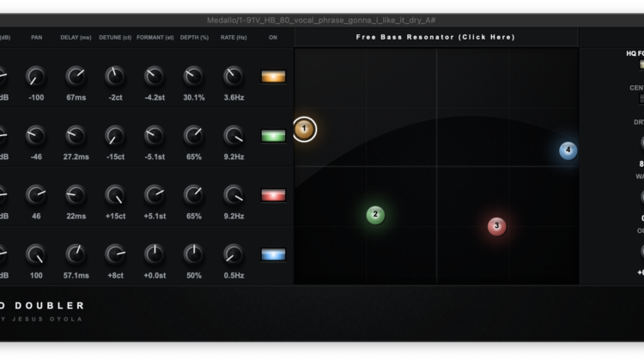This screenshot has height=361, width=644.
Task: Select red voice 3 node in XY pad
Action: point(496,226)
